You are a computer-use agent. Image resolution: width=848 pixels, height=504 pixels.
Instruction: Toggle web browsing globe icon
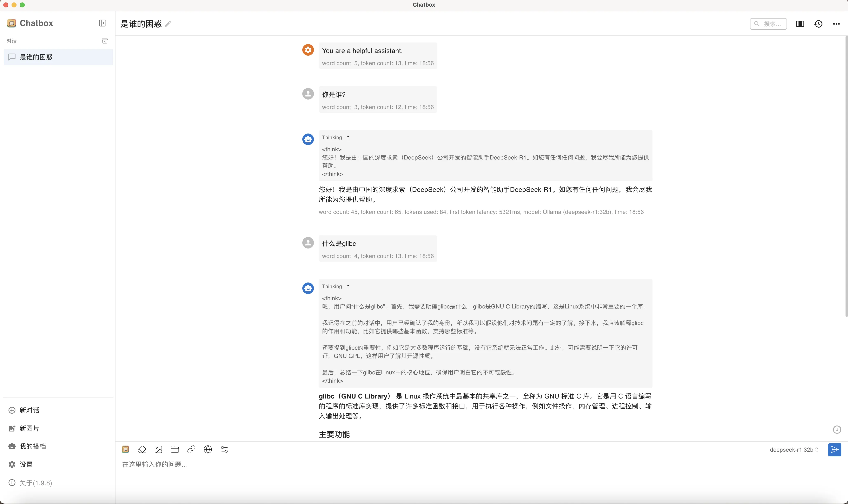click(208, 450)
